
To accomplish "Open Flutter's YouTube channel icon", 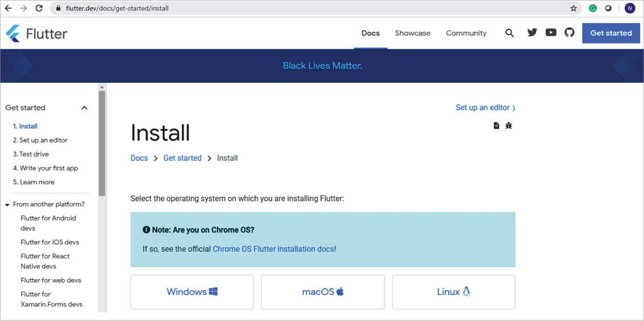I will pos(551,33).
